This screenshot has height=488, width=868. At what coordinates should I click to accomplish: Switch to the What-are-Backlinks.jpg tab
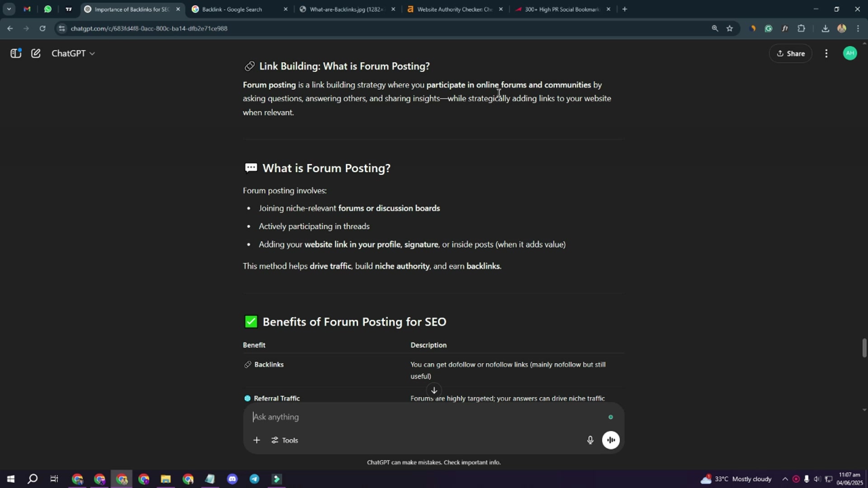point(348,9)
